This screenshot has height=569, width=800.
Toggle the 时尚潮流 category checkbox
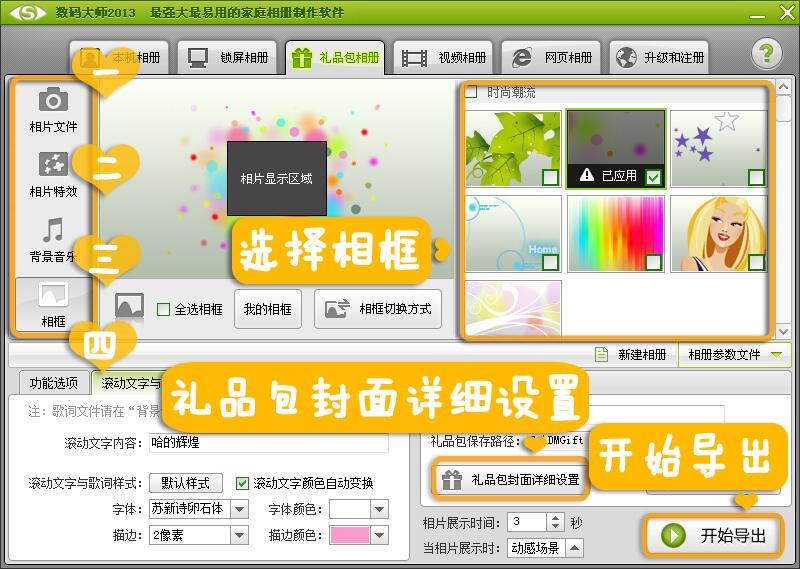point(470,92)
